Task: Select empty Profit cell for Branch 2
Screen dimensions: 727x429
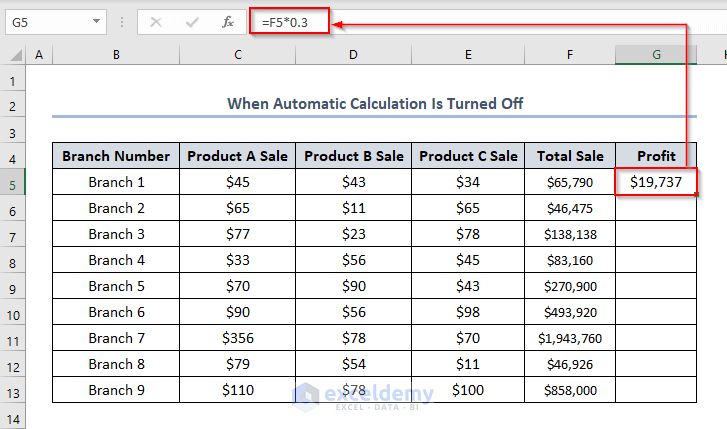Action: (x=656, y=208)
